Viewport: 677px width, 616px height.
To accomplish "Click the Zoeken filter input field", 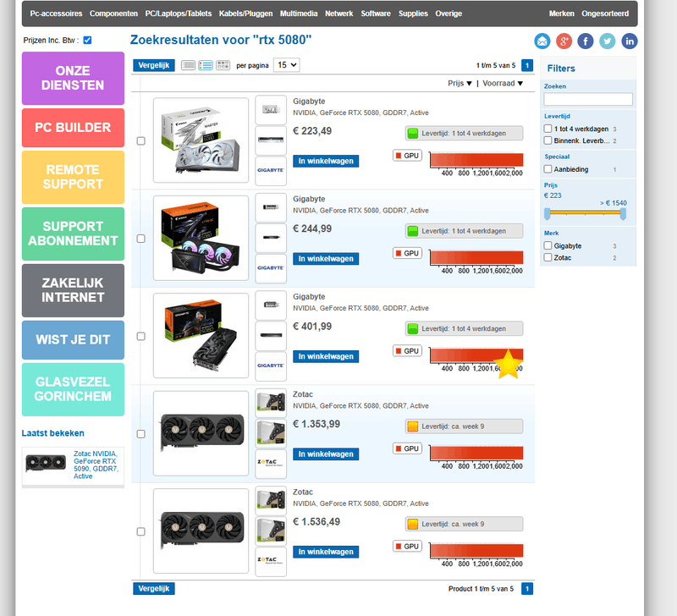I will coord(588,97).
